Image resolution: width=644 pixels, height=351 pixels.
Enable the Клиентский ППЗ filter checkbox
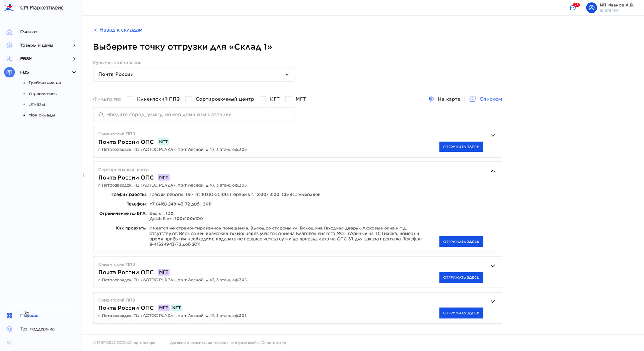click(130, 99)
